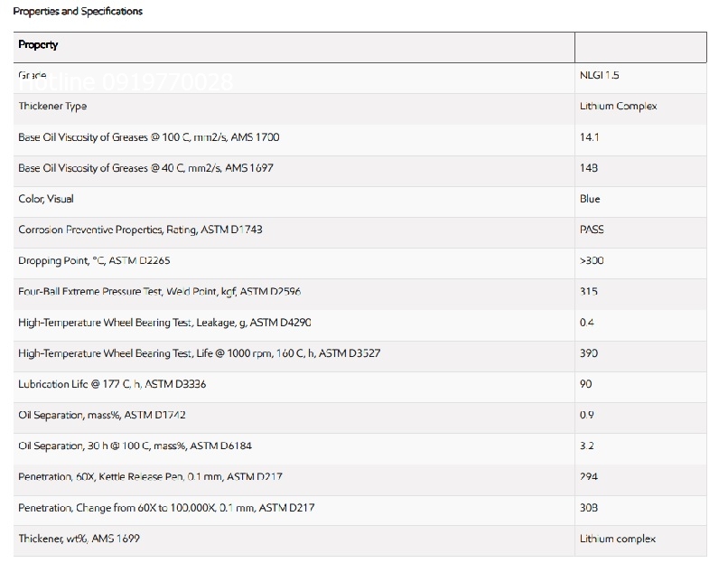Click Penetration, 60X Kettle Release Pan row
Viewport: 728px width, 582px height.
(x=150, y=476)
